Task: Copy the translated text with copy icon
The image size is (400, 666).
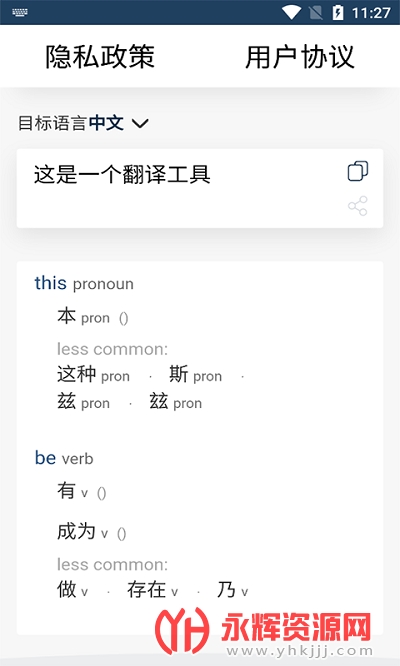Action: 358,171
